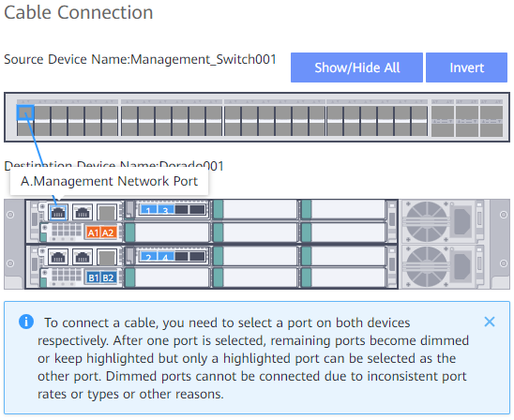Select orange A2 port on controller A

108,232
